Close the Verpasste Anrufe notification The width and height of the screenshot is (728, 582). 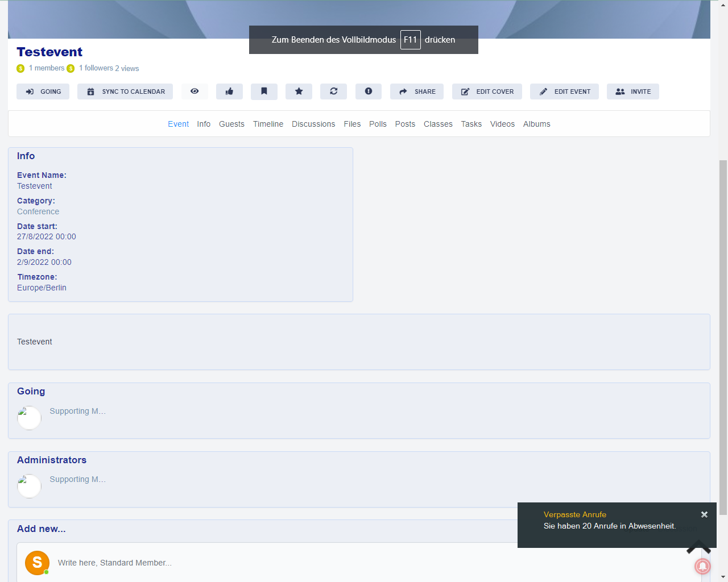pos(704,514)
